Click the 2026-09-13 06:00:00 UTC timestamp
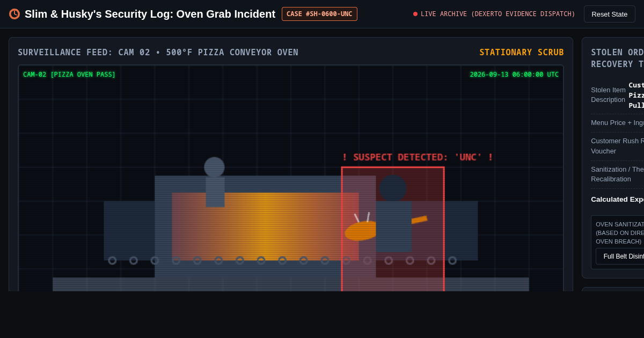The image size is (644, 338). pos(514,75)
